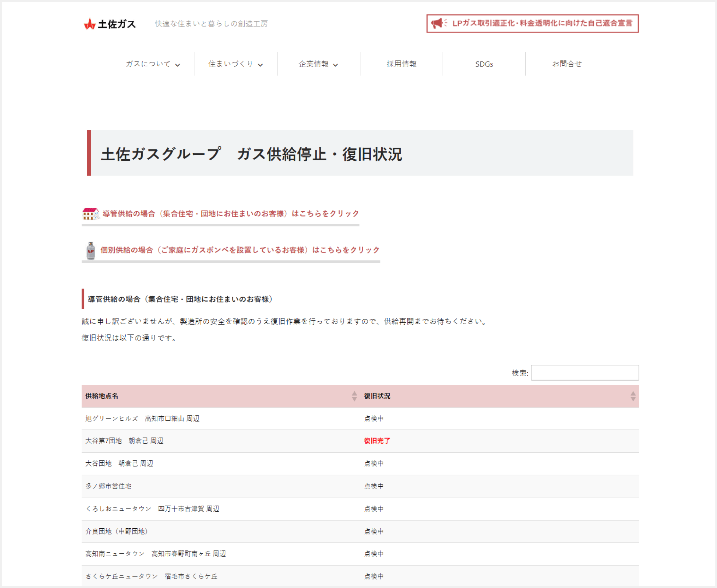Expand the ガスについて dropdown chevron
The image size is (717, 588).
(178, 65)
